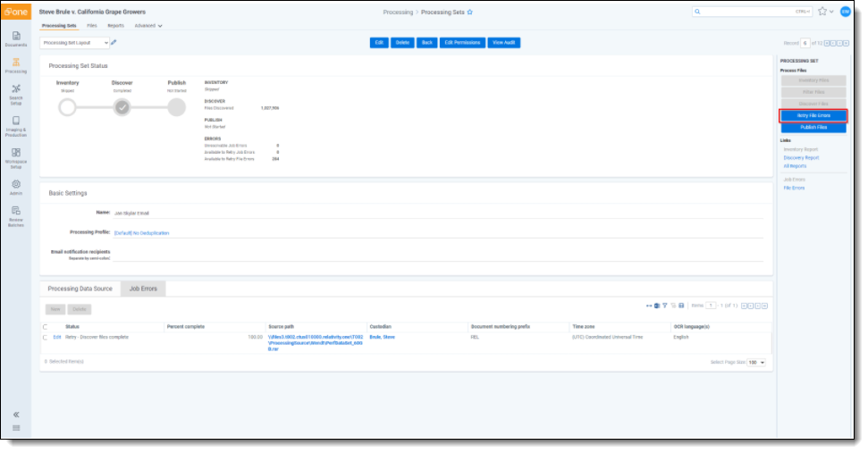868x453 pixels.
Task: Go to the first record in record navigation
Action: [827, 43]
